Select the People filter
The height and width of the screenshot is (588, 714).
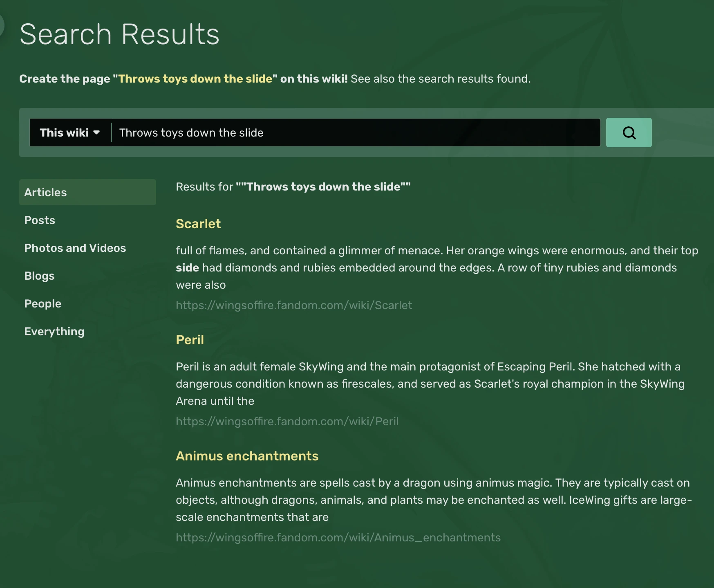(43, 303)
